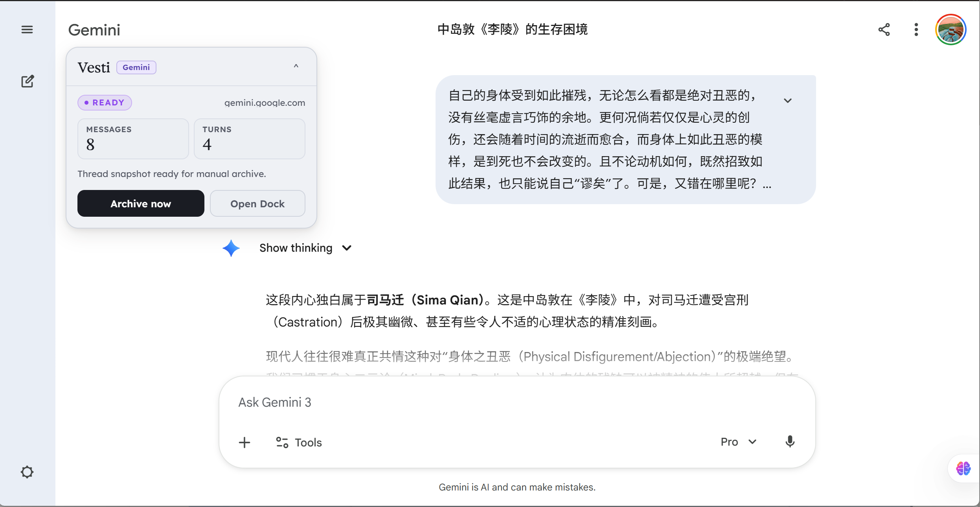Open the Pro model selector dropdown

(x=739, y=442)
